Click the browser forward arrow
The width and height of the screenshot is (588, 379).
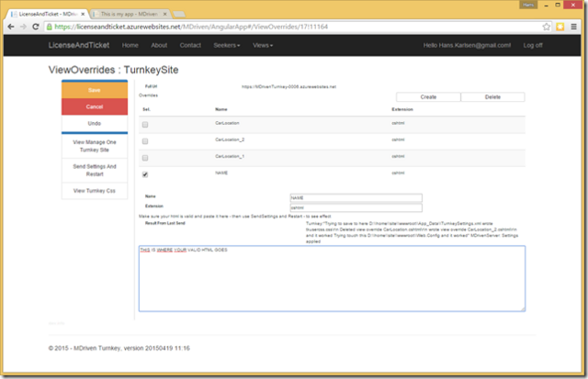(23, 27)
